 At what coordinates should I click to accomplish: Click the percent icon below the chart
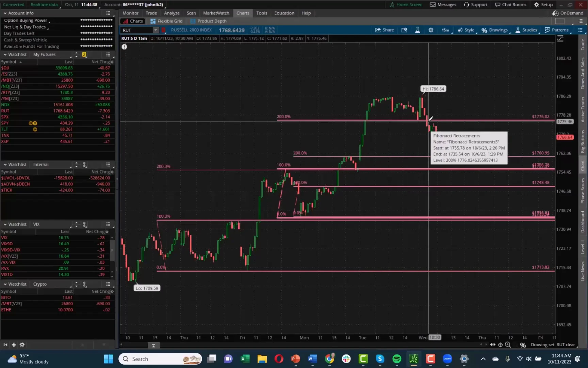523,345
